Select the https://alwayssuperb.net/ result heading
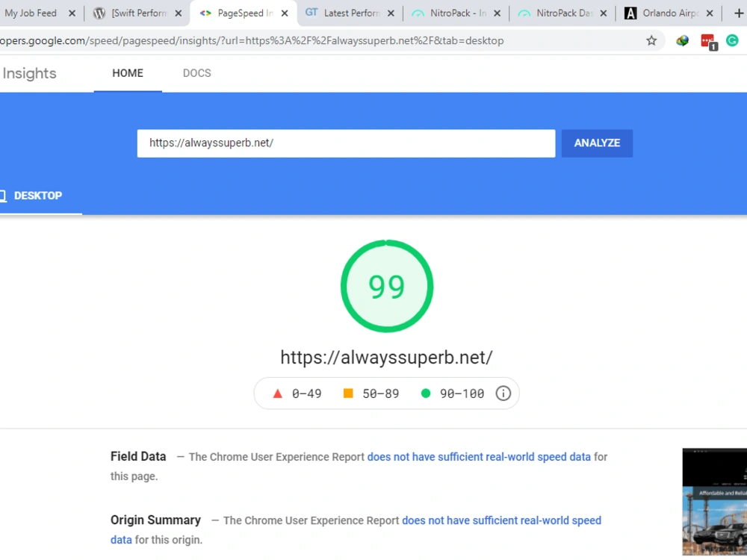 [386, 357]
